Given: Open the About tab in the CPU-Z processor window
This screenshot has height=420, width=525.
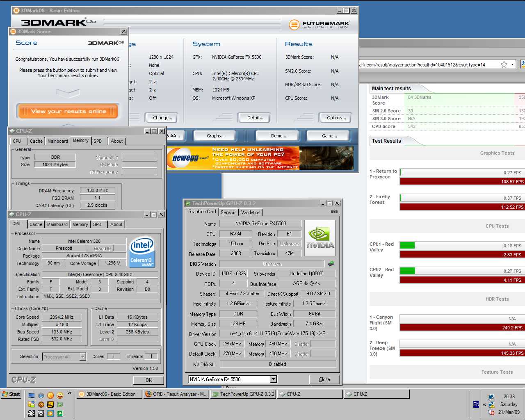Looking at the screenshot, I should 116,224.
